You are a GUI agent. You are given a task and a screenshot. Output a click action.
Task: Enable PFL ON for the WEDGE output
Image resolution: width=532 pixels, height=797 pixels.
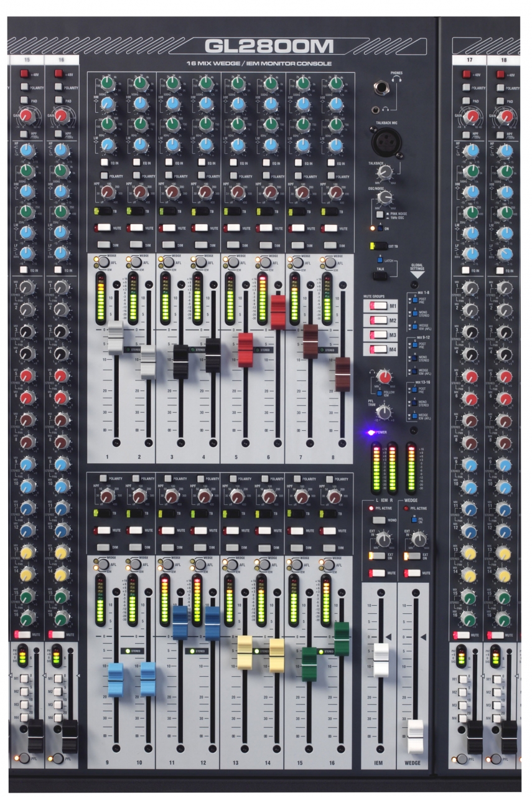coord(414,519)
